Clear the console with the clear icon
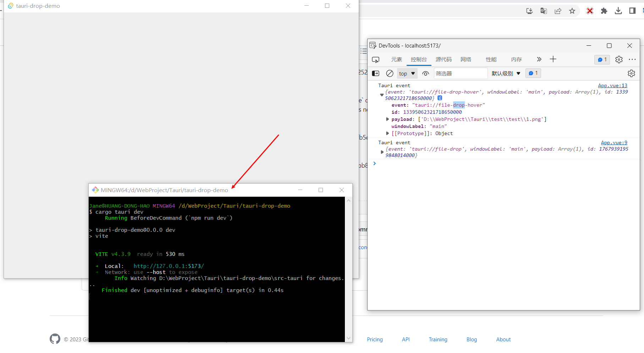Screen dimensions: 644x353 click(390, 73)
